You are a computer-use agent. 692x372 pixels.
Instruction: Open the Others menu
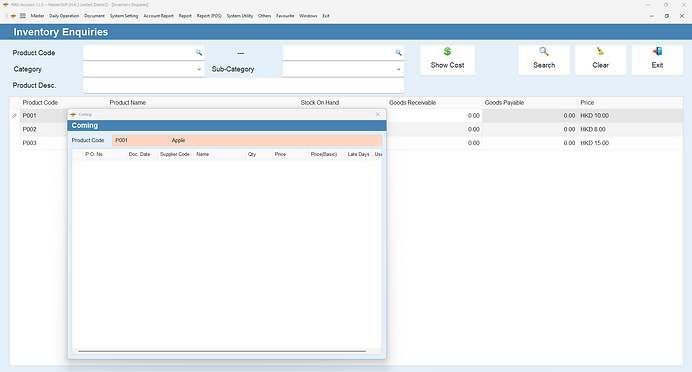[264, 16]
